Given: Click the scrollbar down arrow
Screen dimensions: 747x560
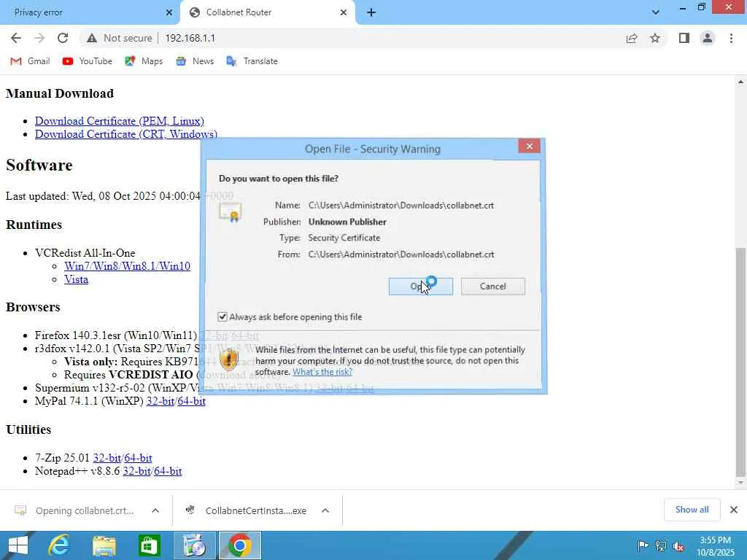Looking at the screenshot, I should [x=740, y=483].
